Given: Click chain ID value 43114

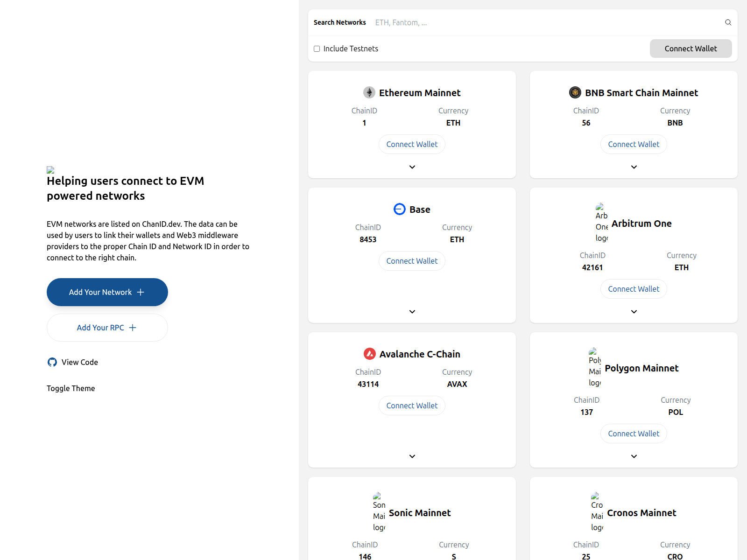Looking at the screenshot, I should pyautogui.click(x=368, y=384).
